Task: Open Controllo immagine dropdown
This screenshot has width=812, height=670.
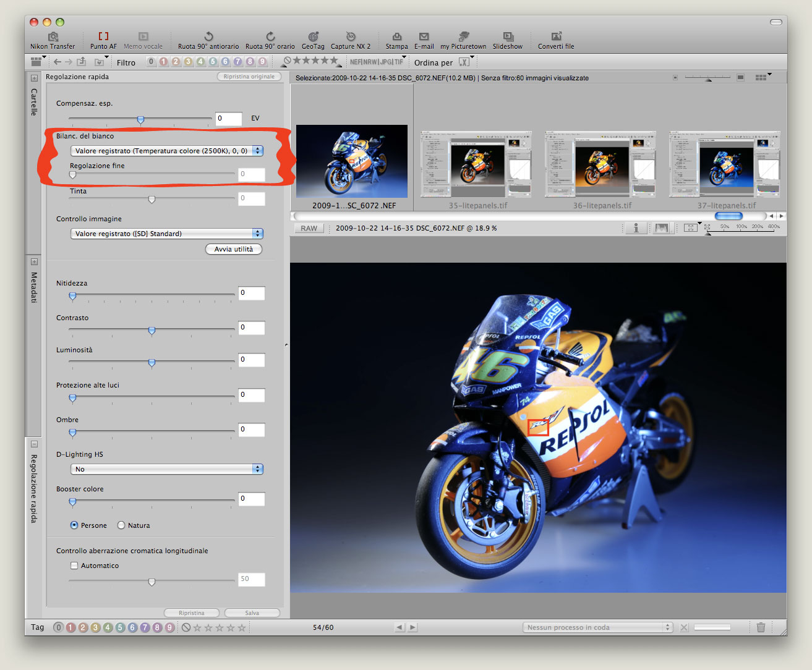Action: coord(167,234)
